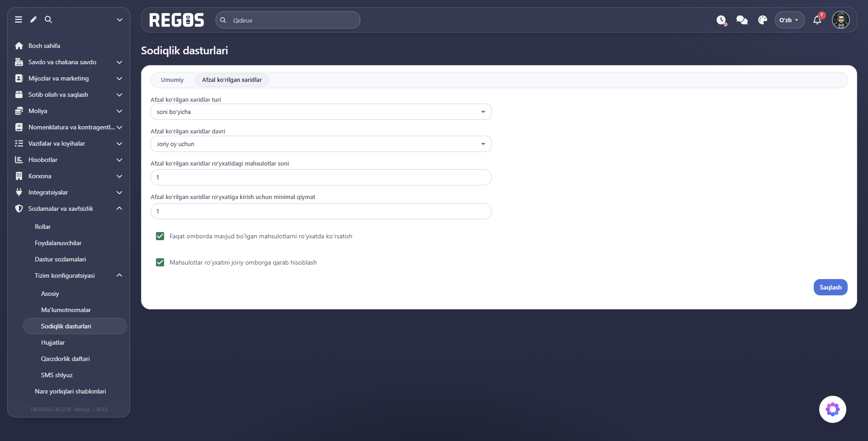Open Afzal ko'rilgan xaridlar davri dropdown
This screenshot has height=441, width=868.
[321, 144]
